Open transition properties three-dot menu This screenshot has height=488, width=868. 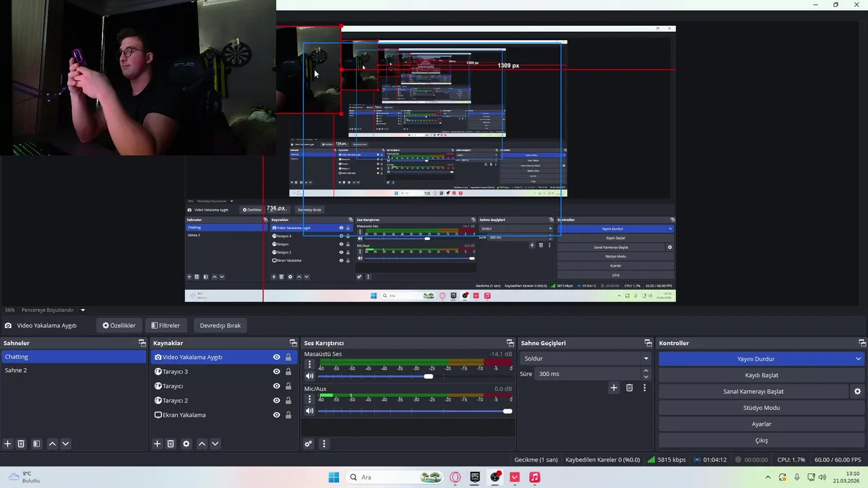[x=644, y=388]
